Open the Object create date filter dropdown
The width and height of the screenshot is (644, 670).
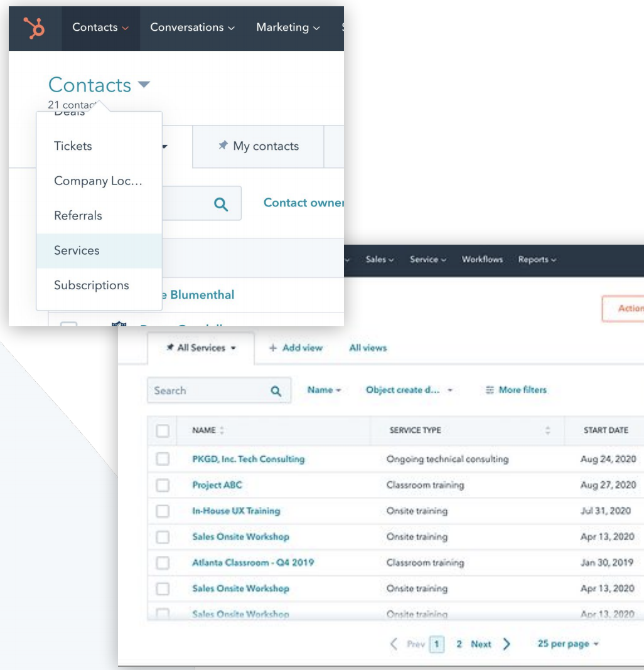coord(409,390)
